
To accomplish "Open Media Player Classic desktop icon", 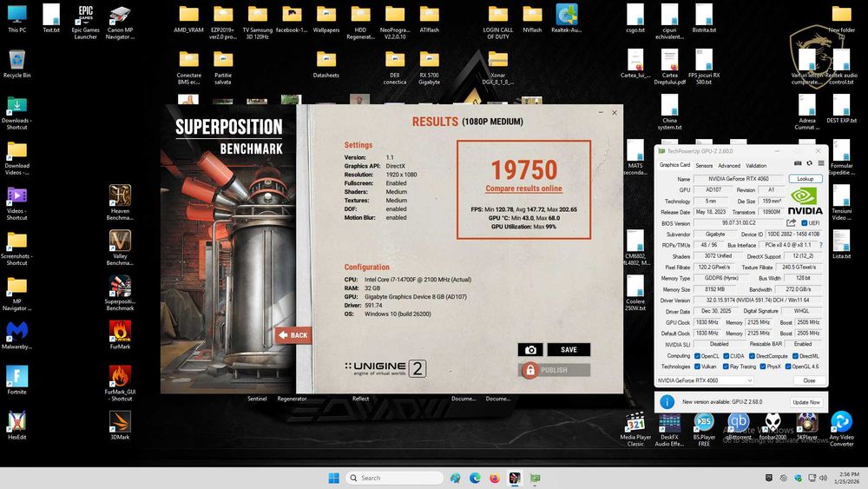I will click(635, 429).
